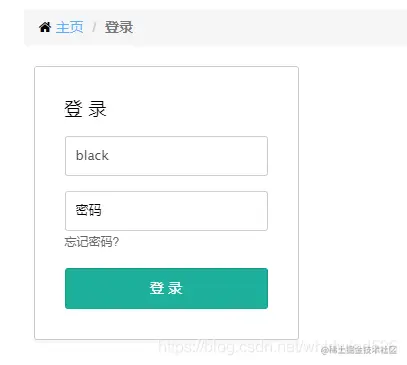Click the blog.csdn.net URL watermark
407x365 pixels.
point(233,347)
